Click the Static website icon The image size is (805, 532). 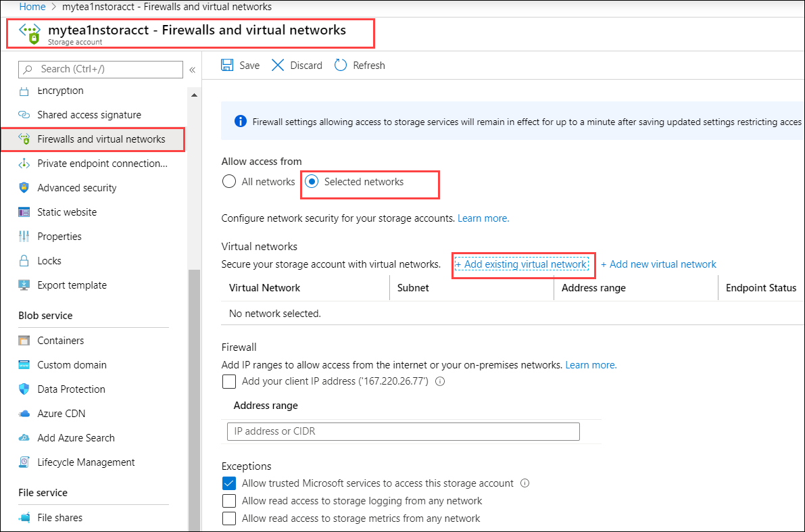coord(24,212)
